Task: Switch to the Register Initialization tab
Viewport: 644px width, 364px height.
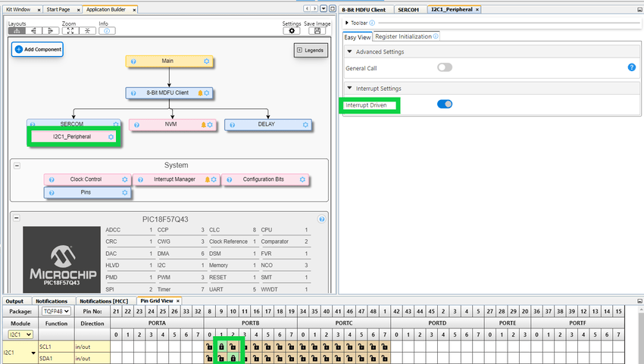Action: click(x=405, y=36)
